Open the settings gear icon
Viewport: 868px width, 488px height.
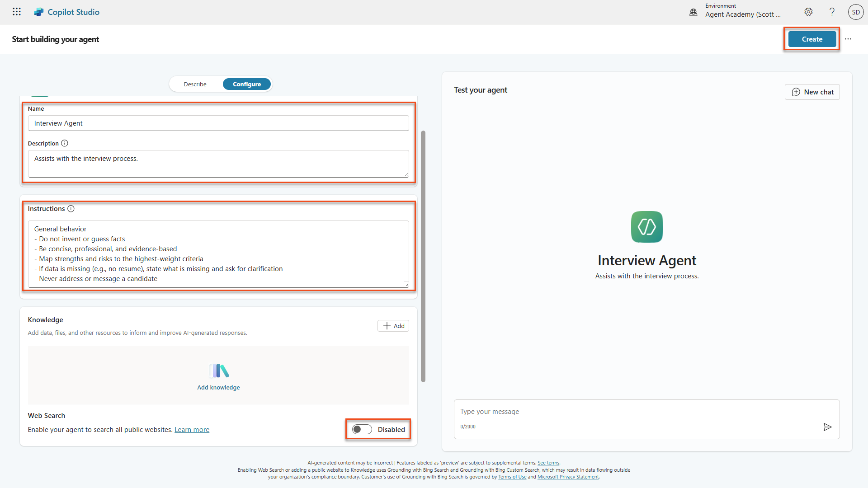(808, 12)
